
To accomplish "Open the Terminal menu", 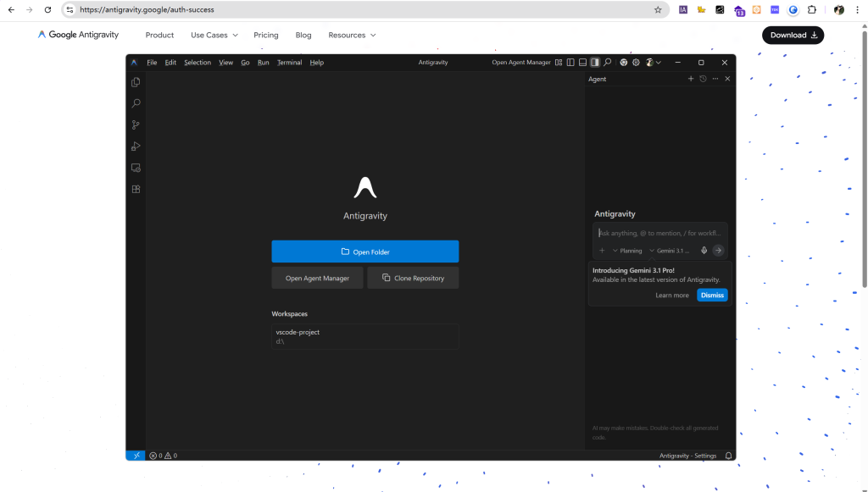I will pos(289,63).
